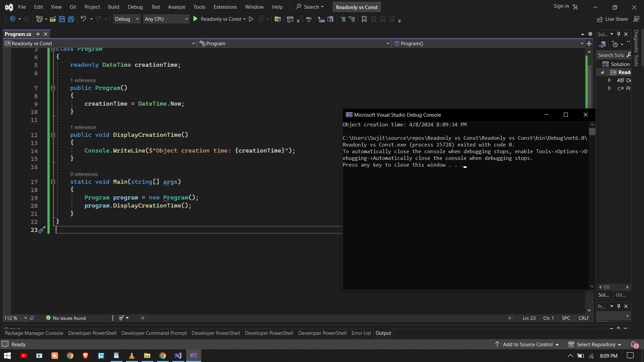Open the Debug configuration dropdown
This screenshot has height=362, width=644.
click(x=137, y=19)
